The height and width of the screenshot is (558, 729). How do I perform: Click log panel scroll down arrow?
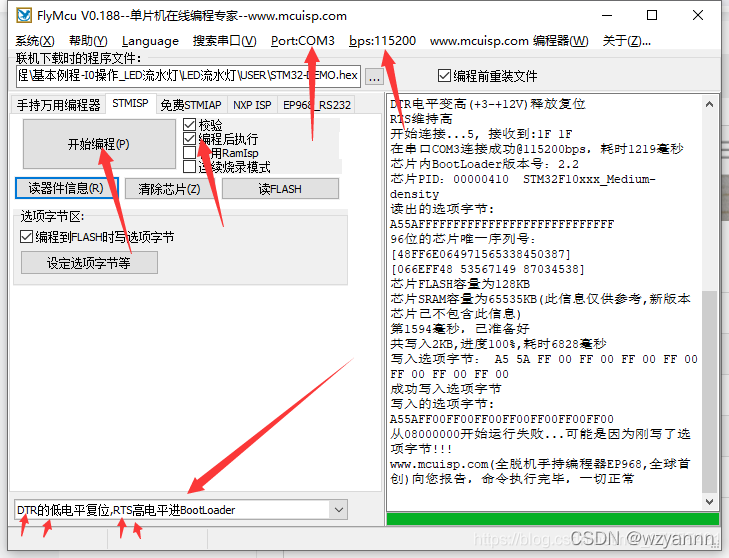point(709,502)
